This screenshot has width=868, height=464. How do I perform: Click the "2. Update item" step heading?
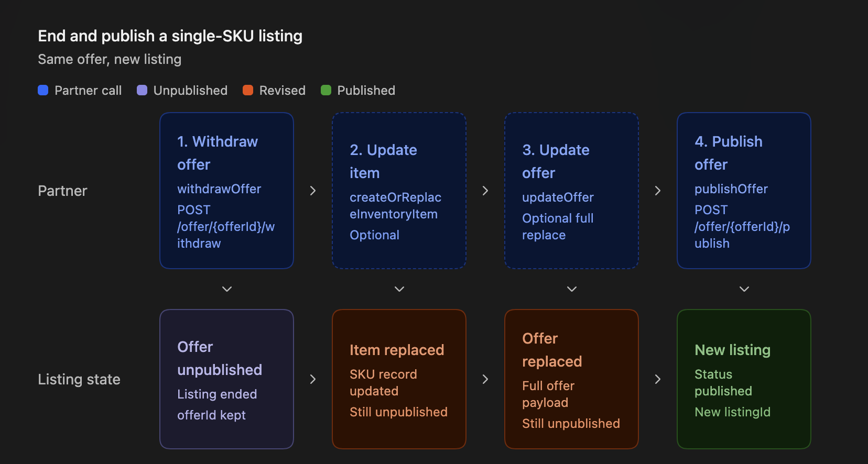[383, 161]
